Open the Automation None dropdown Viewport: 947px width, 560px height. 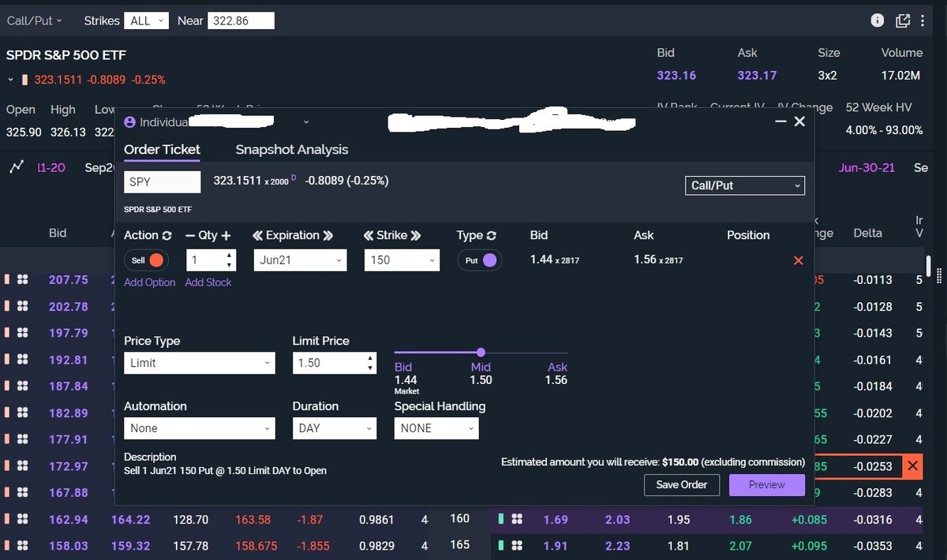click(x=200, y=428)
